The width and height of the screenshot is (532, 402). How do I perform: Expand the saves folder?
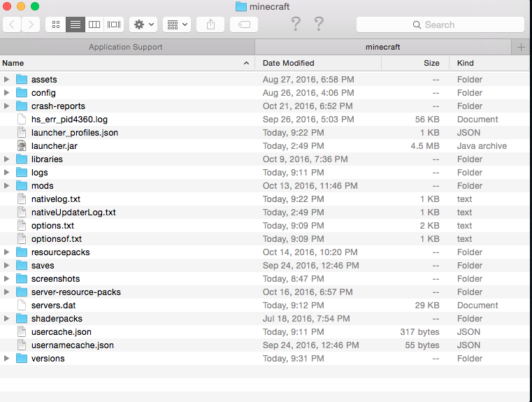(x=6, y=265)
